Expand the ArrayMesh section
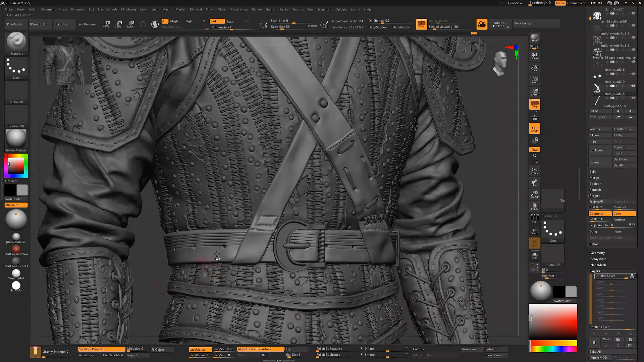Viewport: 644px width, 362px height. (598, 259)
